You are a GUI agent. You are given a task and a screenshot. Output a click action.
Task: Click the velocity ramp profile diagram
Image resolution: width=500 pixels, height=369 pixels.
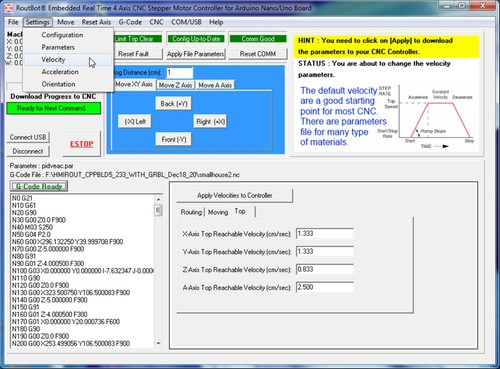click(426, 117)
